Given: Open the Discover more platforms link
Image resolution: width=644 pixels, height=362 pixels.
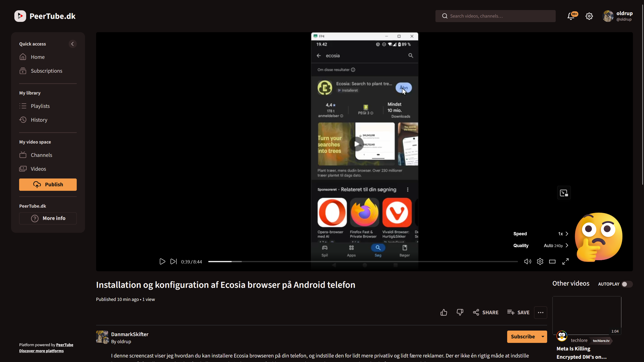Looking at the screenshot, I should 41,351.
